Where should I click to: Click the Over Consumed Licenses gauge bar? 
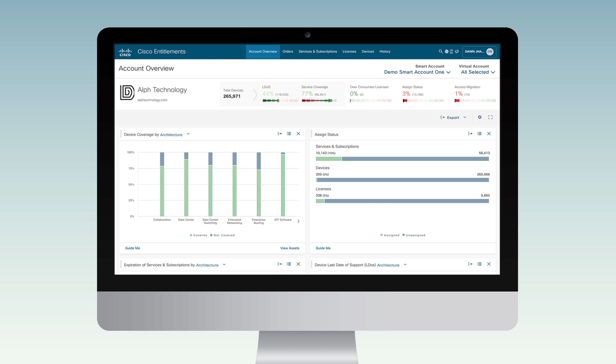pos(371,101)
